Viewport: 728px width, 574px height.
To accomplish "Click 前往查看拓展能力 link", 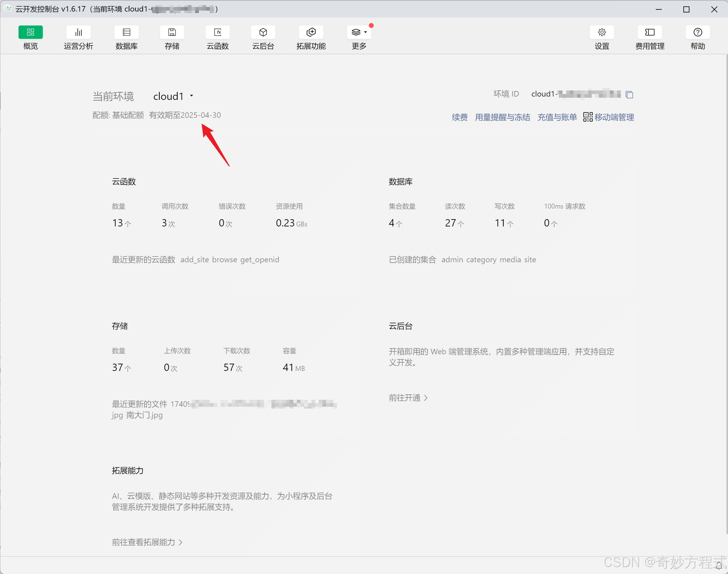I will (x=147, y=542).
